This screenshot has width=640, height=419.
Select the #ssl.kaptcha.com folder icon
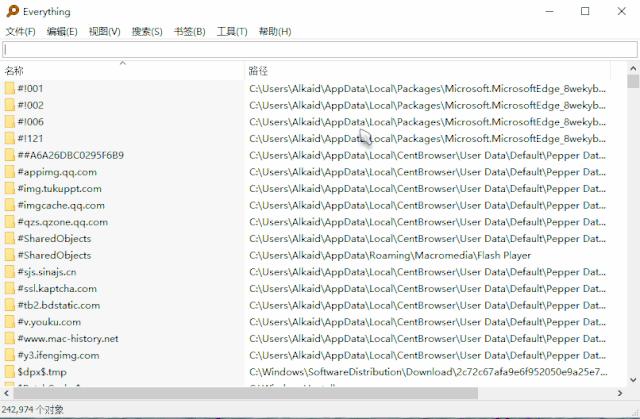pyautogui.click(x=10, y=288)
